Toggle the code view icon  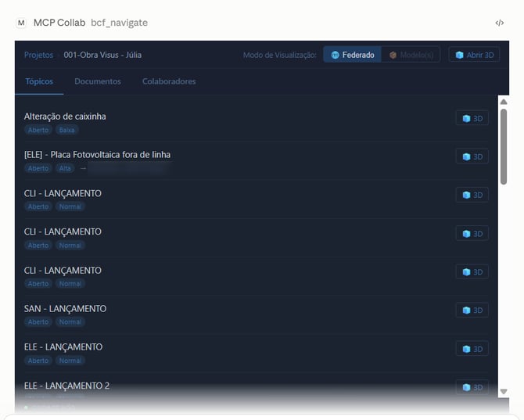click(x=499, y=23)
